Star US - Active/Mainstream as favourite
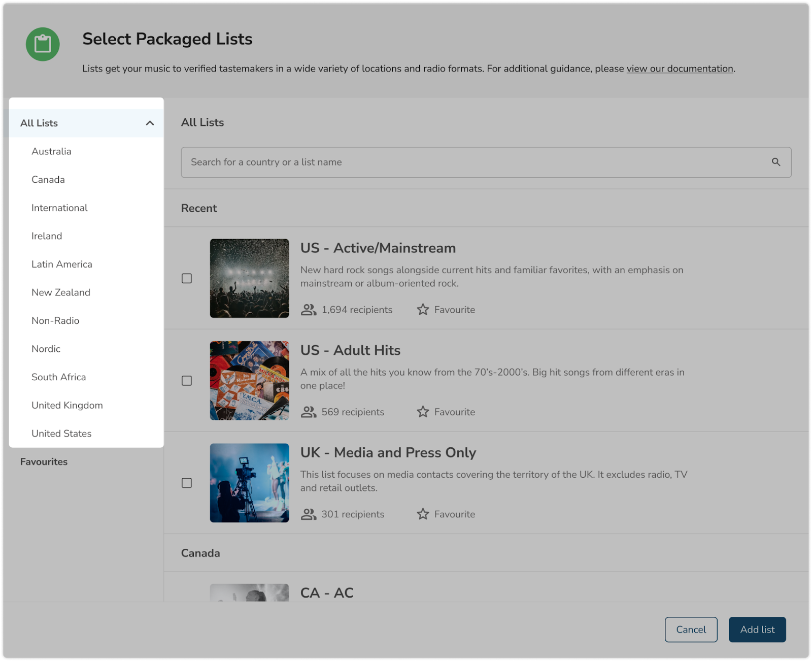 (x=423, y=310)
